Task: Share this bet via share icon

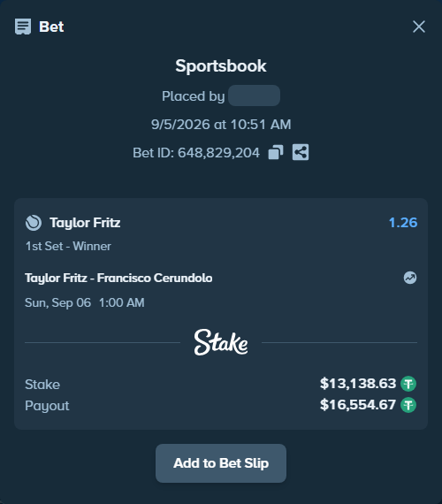Action: point(301,152)
